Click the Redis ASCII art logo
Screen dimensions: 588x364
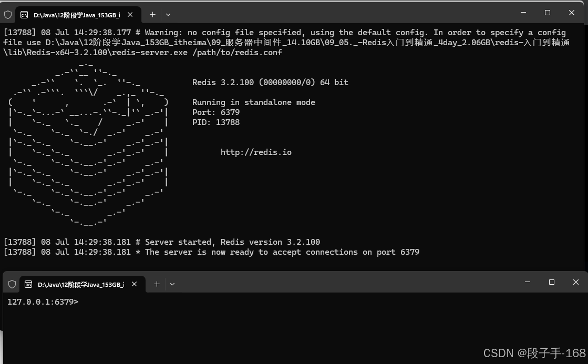pos(88,144)
